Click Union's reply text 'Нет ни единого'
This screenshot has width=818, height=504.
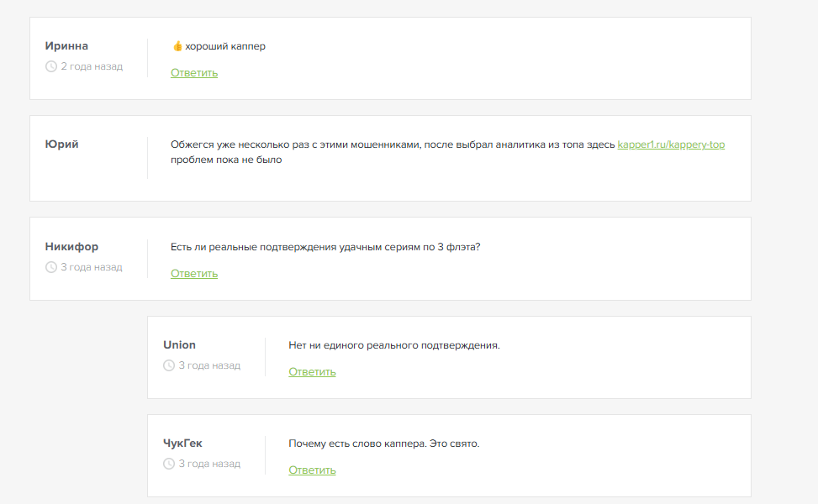(x=393, y=345)
